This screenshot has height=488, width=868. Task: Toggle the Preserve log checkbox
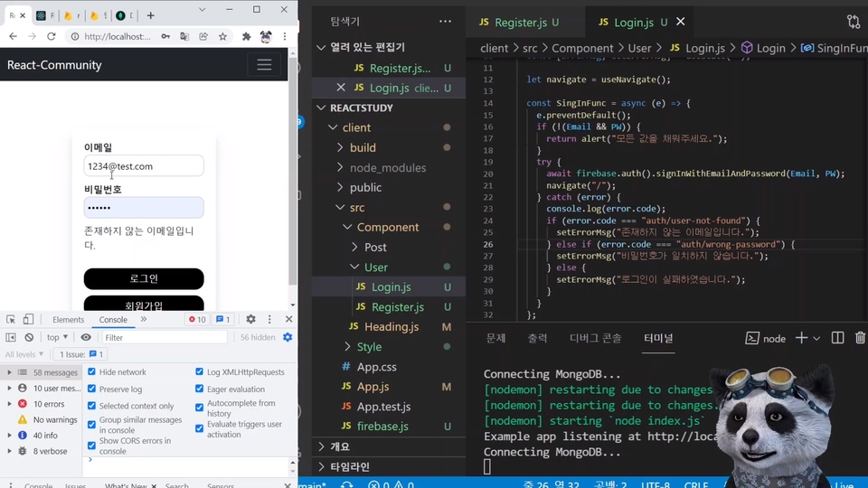click(92, 389)
